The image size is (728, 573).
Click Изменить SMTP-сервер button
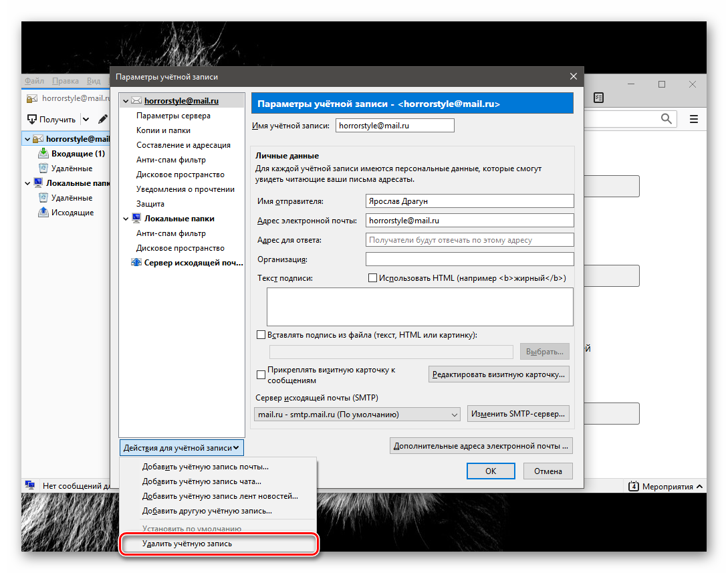pos(518,414)
